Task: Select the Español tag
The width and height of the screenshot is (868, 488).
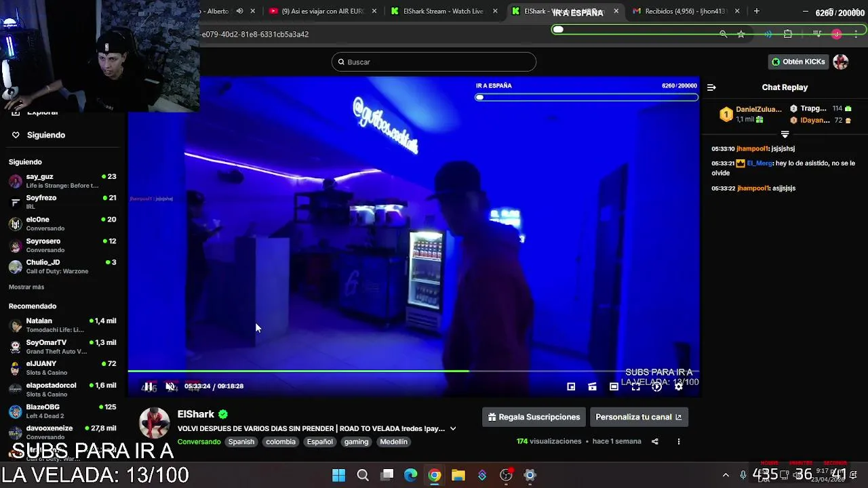Action: click(x=320, y=441)
